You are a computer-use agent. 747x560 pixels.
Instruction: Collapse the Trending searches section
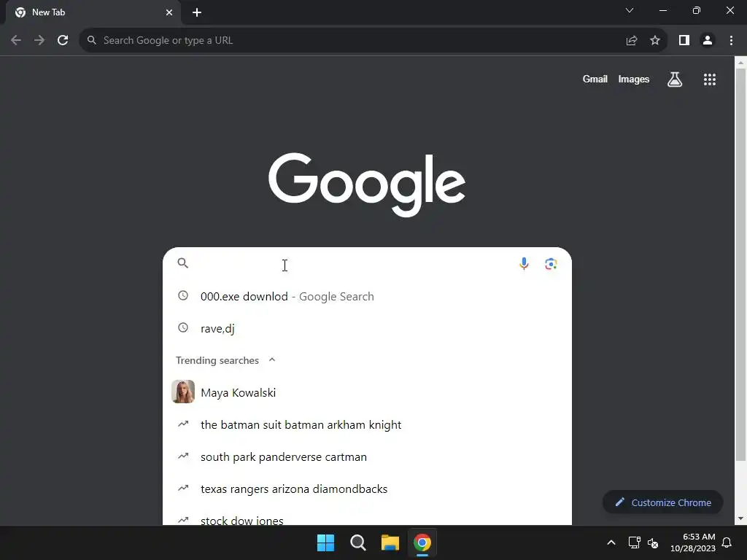(272, 360)
